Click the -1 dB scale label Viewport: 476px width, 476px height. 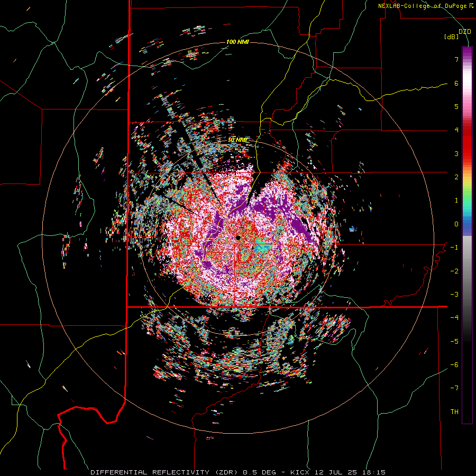[454, 248]
